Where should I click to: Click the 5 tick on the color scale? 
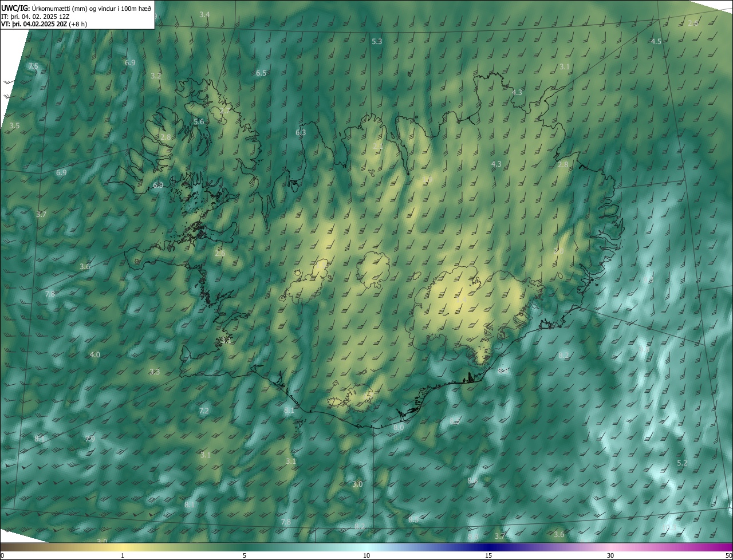click(x=245, y=555)
